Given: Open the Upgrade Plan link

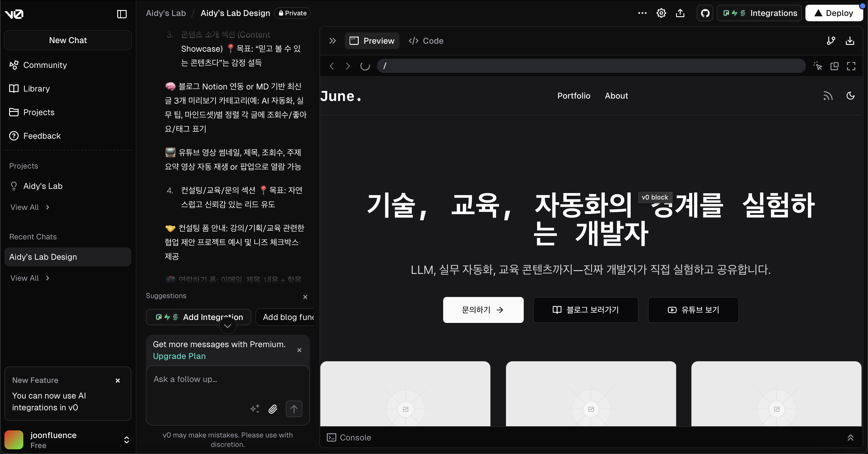Looking at the screenshot, I should (179, 356).
